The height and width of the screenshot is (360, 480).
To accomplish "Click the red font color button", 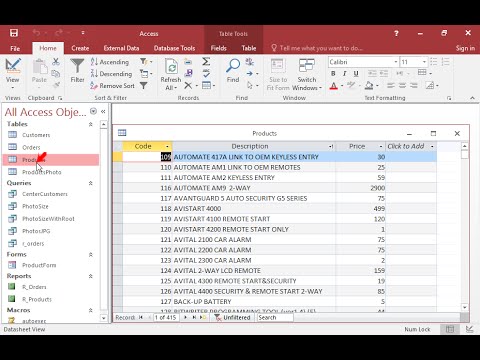I will pyautogui.click(x=333, y=86).
